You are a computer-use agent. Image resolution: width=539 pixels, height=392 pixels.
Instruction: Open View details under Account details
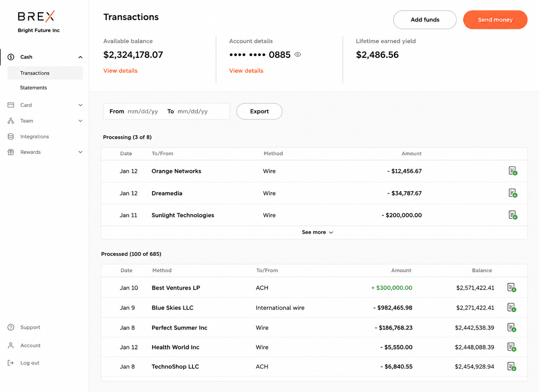click(246, 71)
